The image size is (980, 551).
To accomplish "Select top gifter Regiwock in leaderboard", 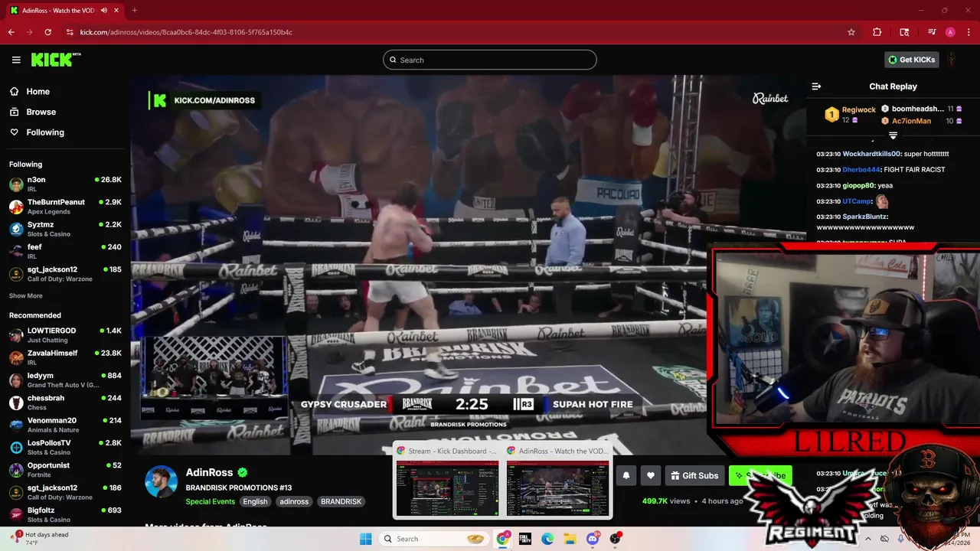I will 849,115.
